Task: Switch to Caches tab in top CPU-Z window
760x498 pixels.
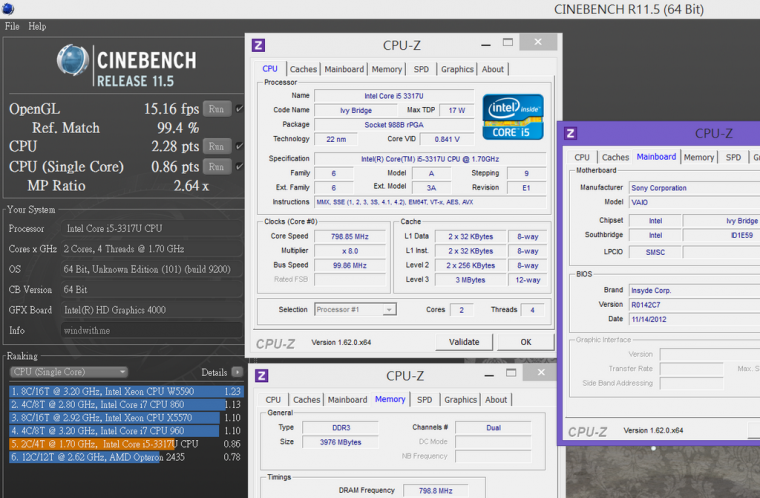Action: [x=304, y=69]
